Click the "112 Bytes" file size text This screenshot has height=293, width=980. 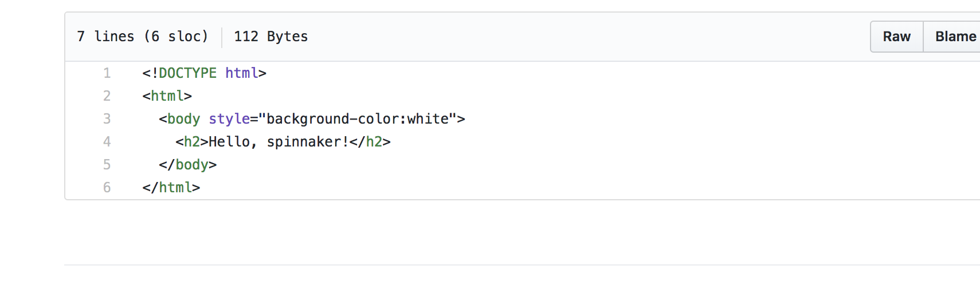click(x=271, y=37)
